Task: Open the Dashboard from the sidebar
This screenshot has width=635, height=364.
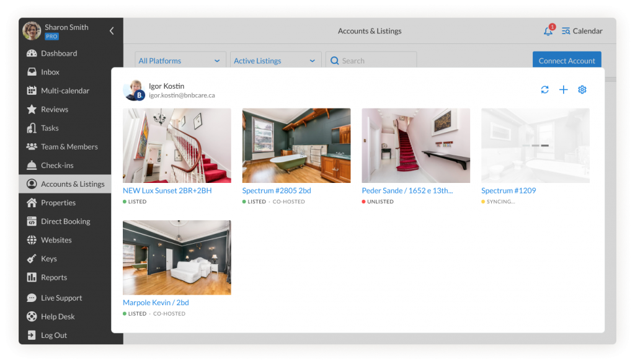Action: point(60,53)
